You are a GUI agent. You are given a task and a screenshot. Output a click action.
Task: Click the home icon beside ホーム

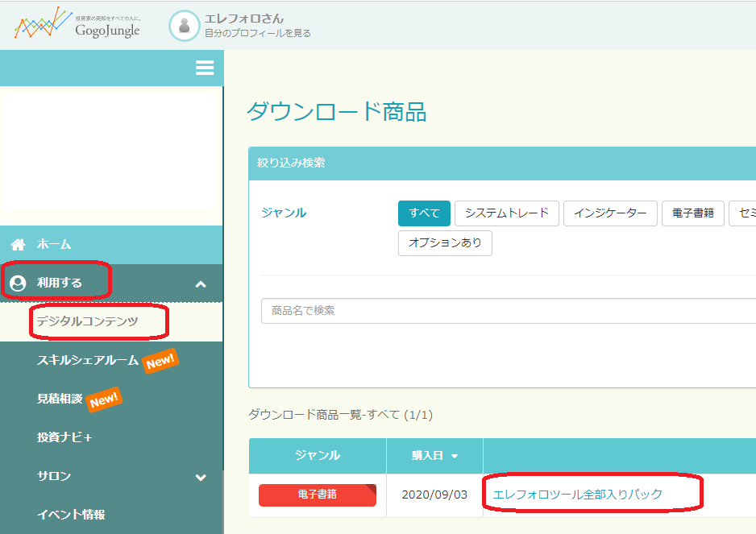[18, 244]
